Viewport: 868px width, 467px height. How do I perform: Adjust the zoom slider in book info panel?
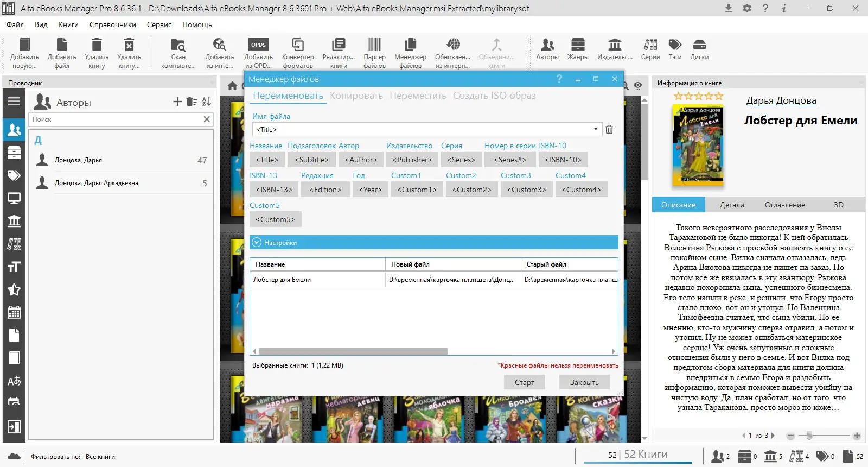pyautogui.click(x=809, y=436)
